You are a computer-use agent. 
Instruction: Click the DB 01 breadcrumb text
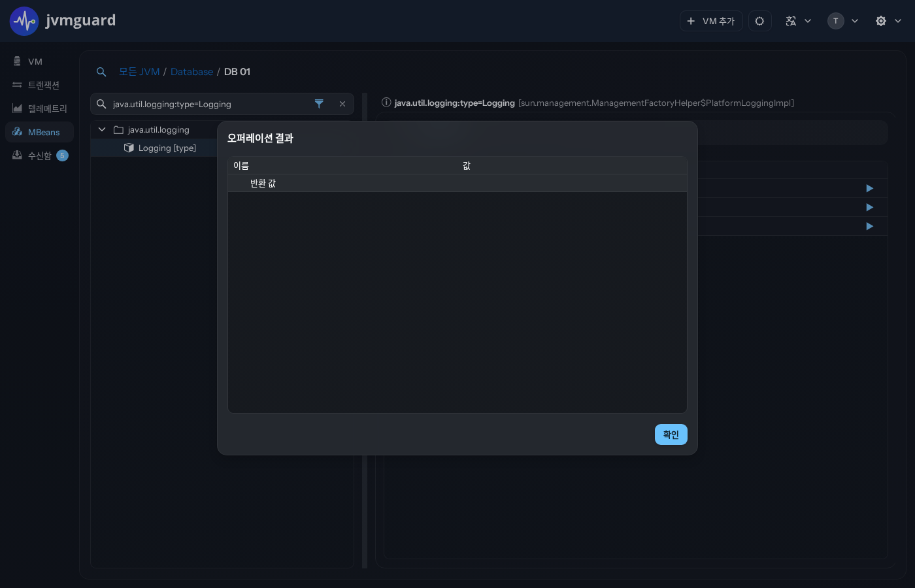237,72
